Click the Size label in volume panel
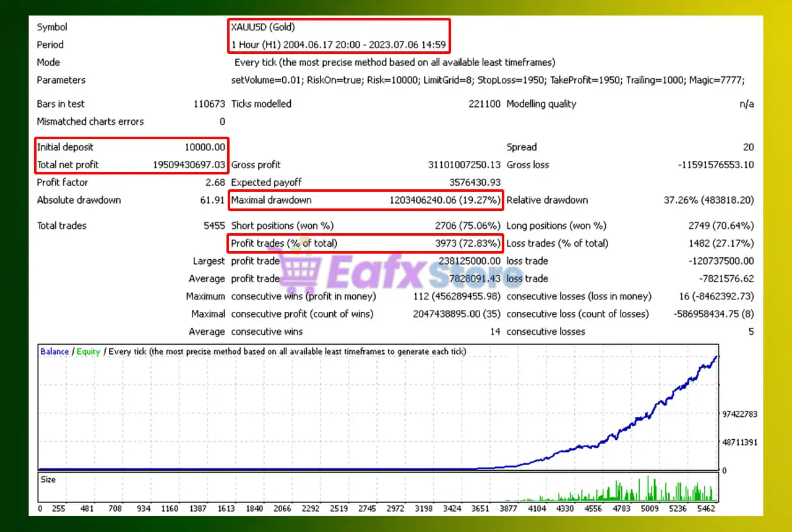 pos(48,479)
